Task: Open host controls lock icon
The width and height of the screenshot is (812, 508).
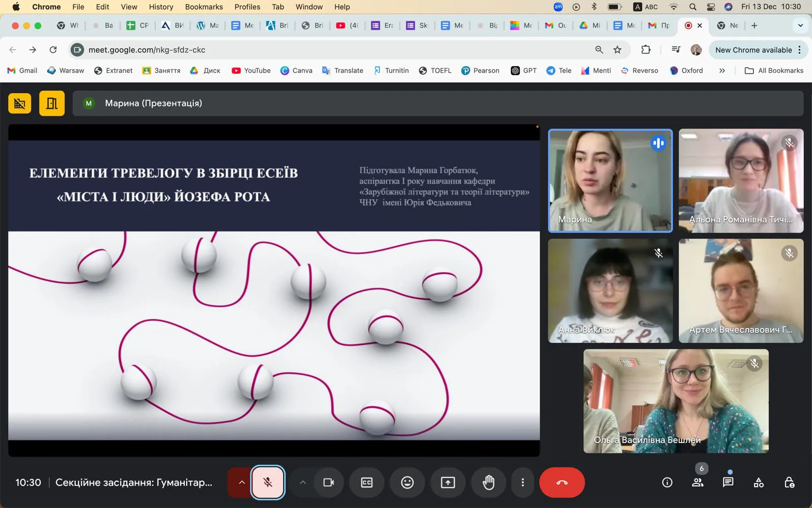Action: pyautogui.click(x=789, y=483)
